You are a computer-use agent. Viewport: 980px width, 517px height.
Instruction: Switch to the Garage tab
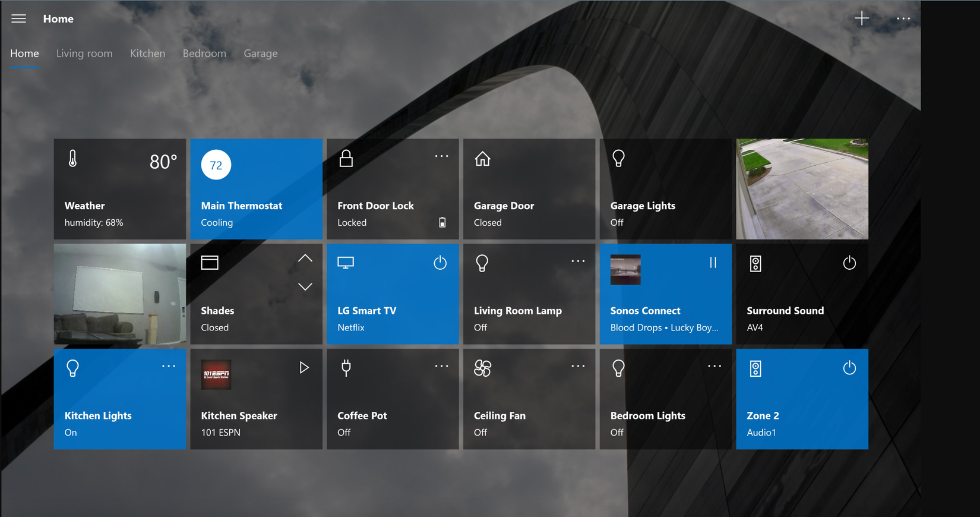[x=260, y=53]
